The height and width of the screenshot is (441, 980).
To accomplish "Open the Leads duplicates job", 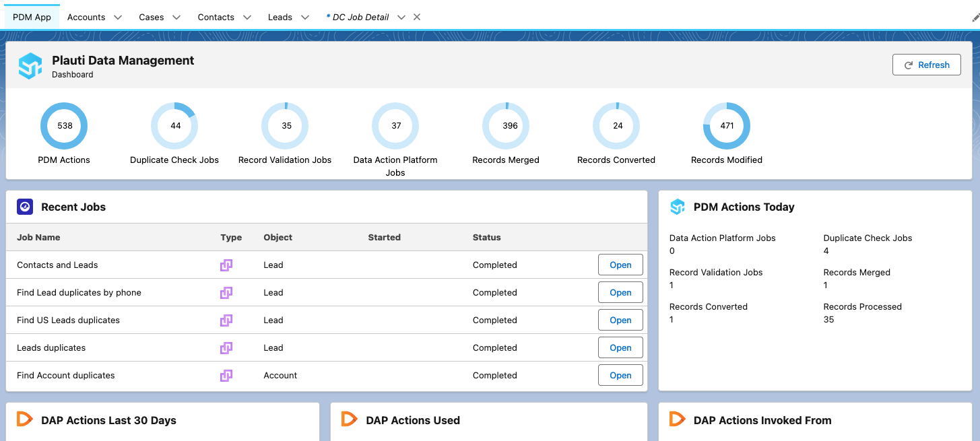I will tap(620, 348).
